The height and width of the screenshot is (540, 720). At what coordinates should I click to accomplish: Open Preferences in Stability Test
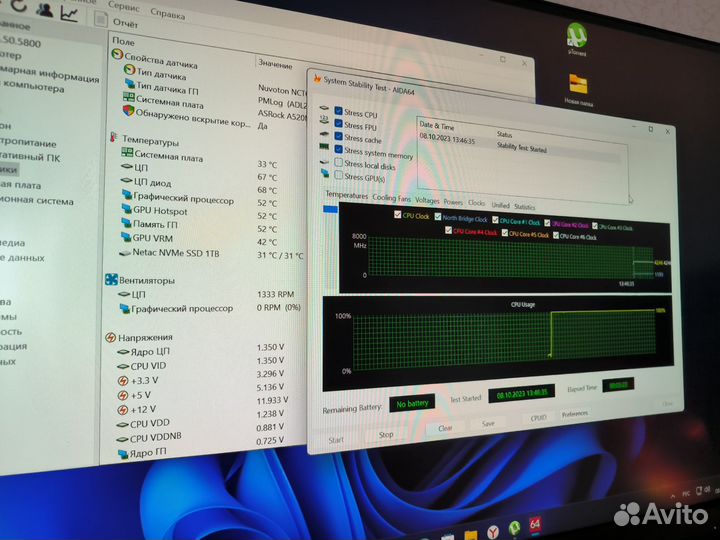point(574,414)
